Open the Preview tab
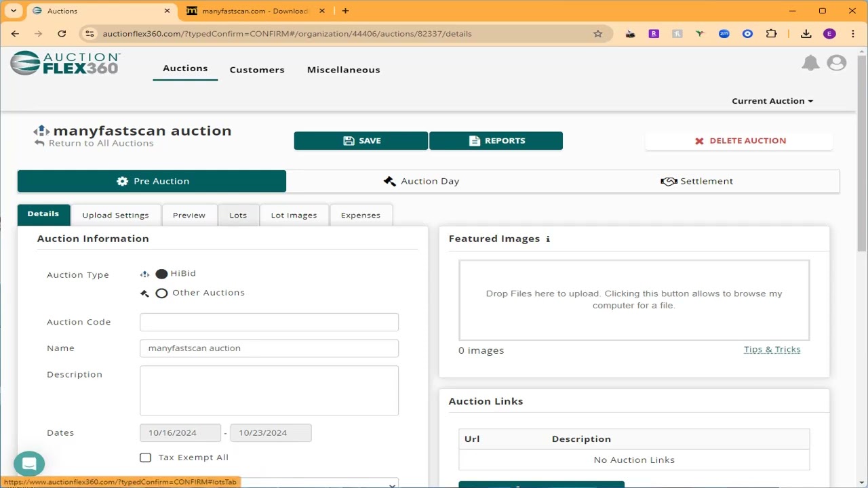This screenshot has width=868, height=488. (189, 215)
